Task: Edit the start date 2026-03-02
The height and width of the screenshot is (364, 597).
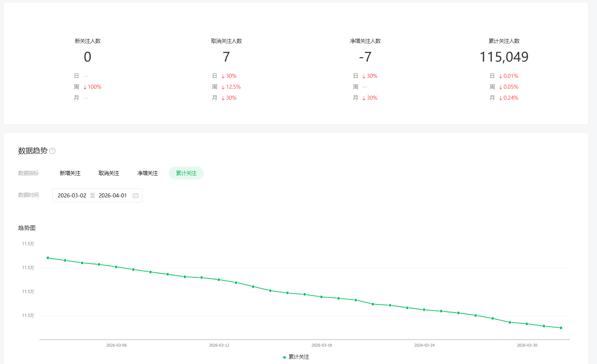Action: 72,195
